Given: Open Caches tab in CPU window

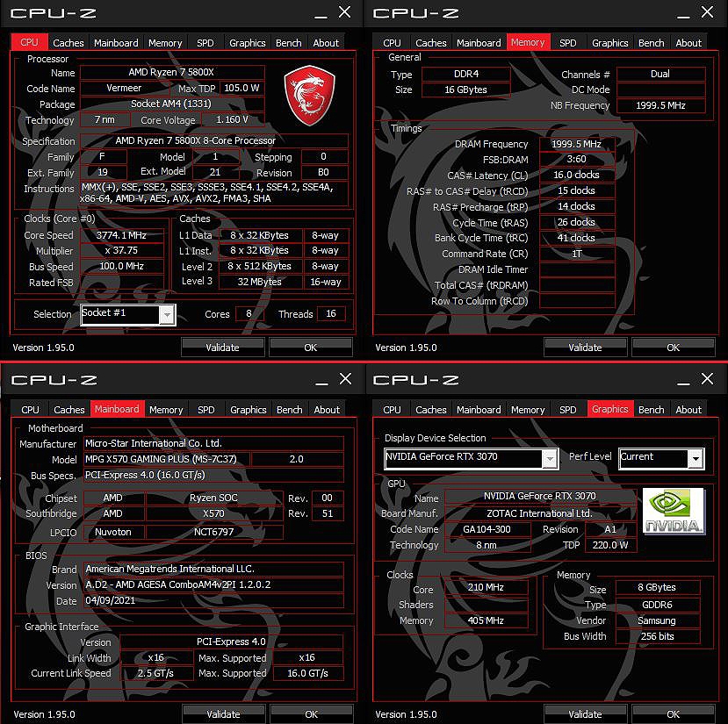Looking at the screenshot, I should tap(68, 43).
